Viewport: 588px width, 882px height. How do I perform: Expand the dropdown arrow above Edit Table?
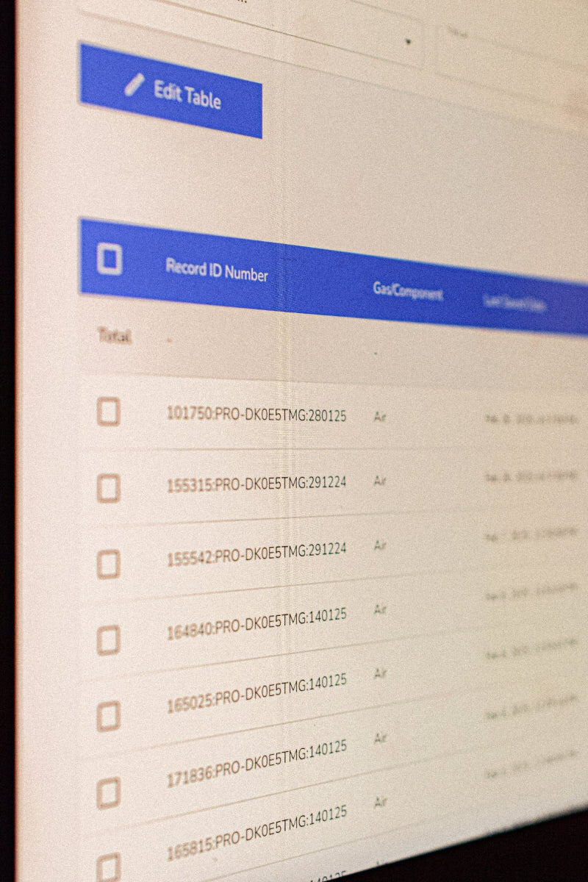coord(409,41)
